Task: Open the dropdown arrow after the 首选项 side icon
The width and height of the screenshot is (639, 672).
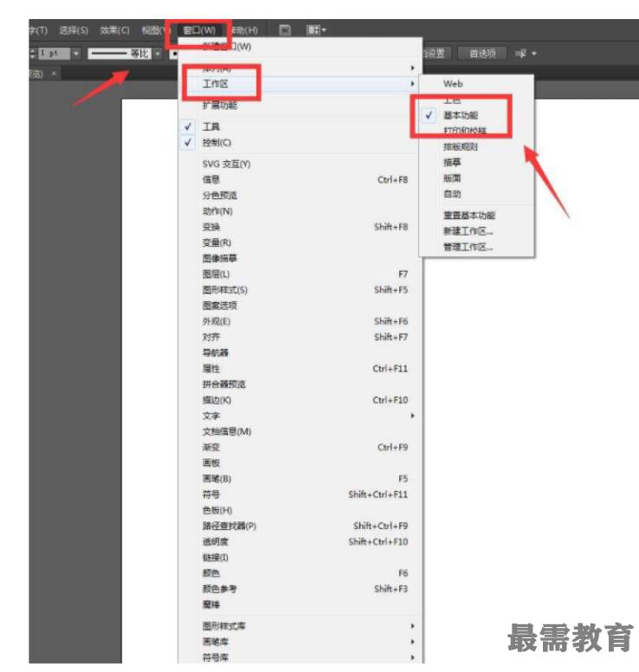Action: [x=534, y=54]
